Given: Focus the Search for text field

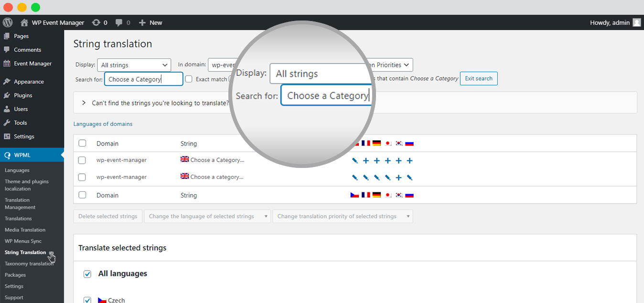Looking at the screenshot, I should (143, 79).
